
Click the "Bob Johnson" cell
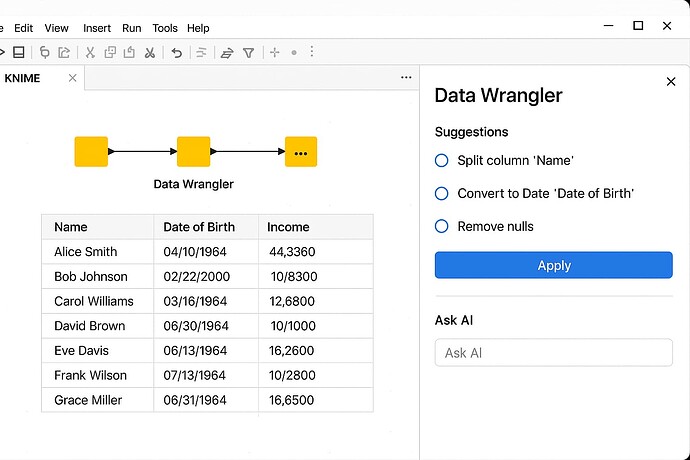coord(98,276)
